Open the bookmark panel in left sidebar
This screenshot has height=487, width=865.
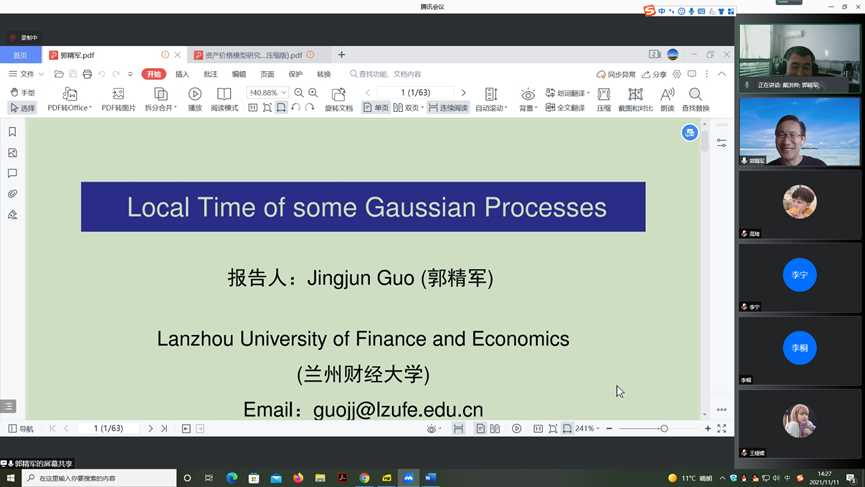coord(12,132)
